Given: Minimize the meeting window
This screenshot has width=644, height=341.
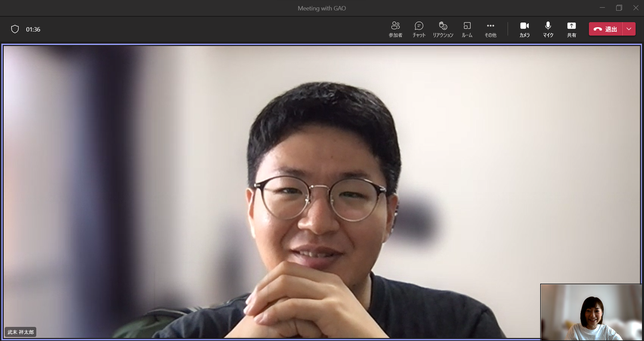Looking at the screenshot, I should point(602,8).
